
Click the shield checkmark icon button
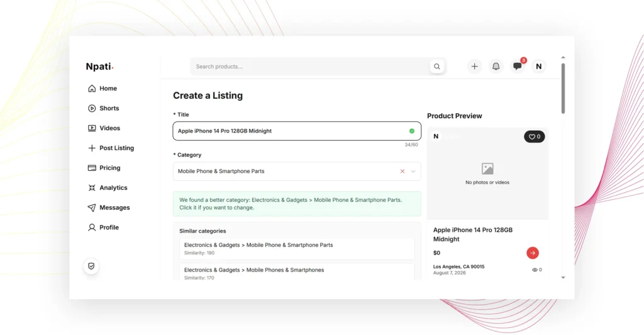click(91, 266)
